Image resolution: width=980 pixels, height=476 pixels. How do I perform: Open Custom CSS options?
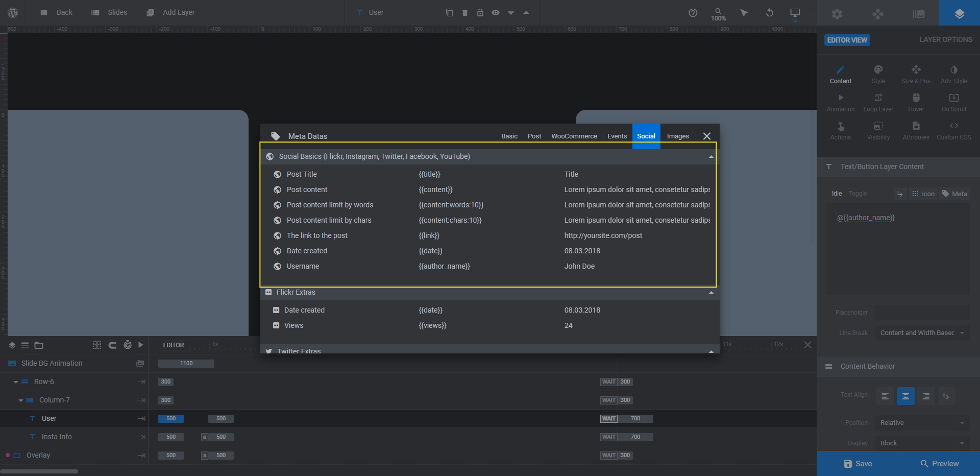click(954, 131)
